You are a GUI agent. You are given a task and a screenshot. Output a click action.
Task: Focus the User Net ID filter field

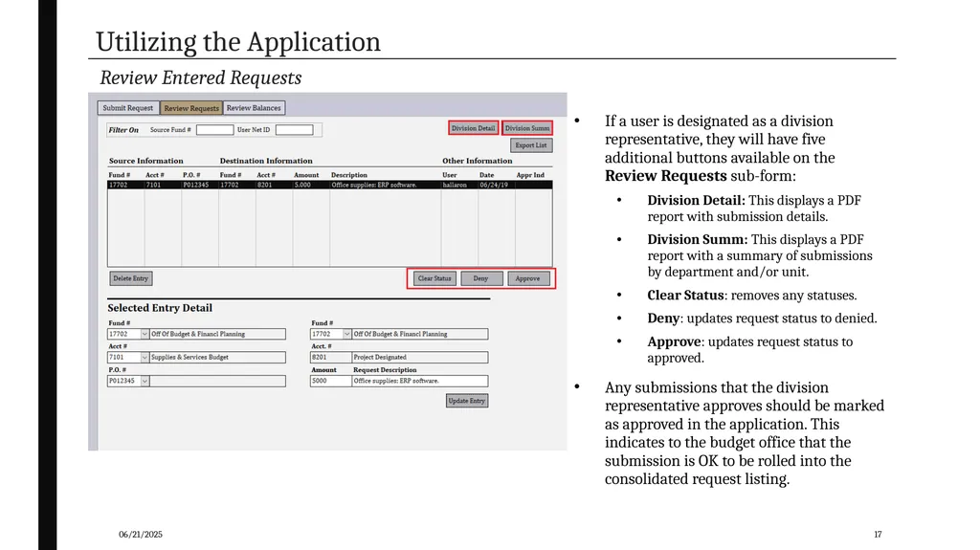pos(295,130)
